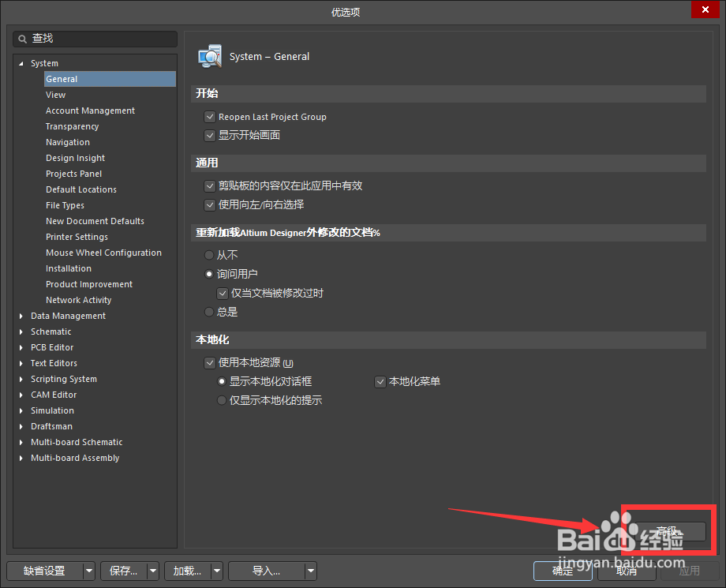Click the 加载... button
Image resolution: width=726 pixels, height=588 pixels.
[x=188, y=571]
